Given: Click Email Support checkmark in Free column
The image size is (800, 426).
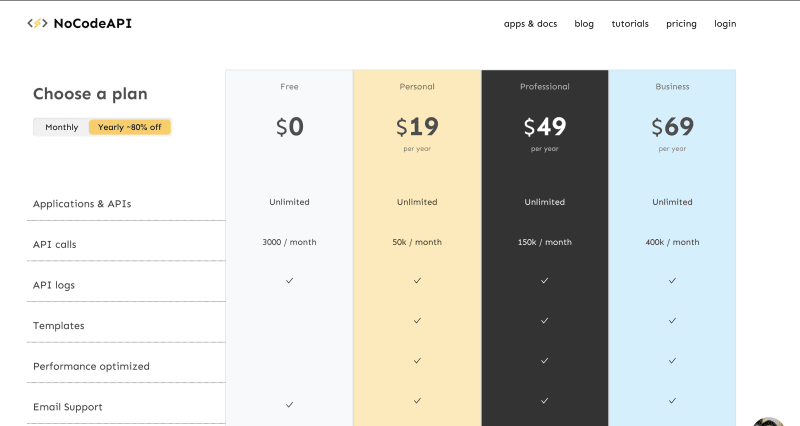Looking at the screenshot, I should click(x=289, y=405).
